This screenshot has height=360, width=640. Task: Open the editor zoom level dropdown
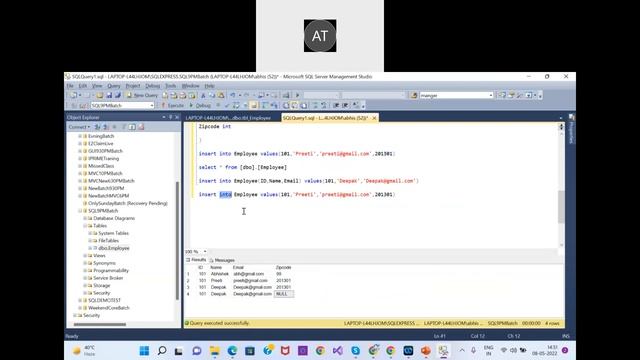click(204, 251)
